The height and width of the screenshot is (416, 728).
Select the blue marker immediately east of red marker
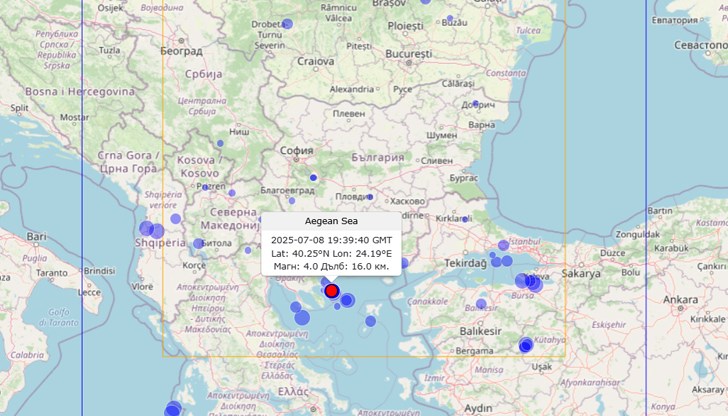pyautogui.click(x=346, y=300)
